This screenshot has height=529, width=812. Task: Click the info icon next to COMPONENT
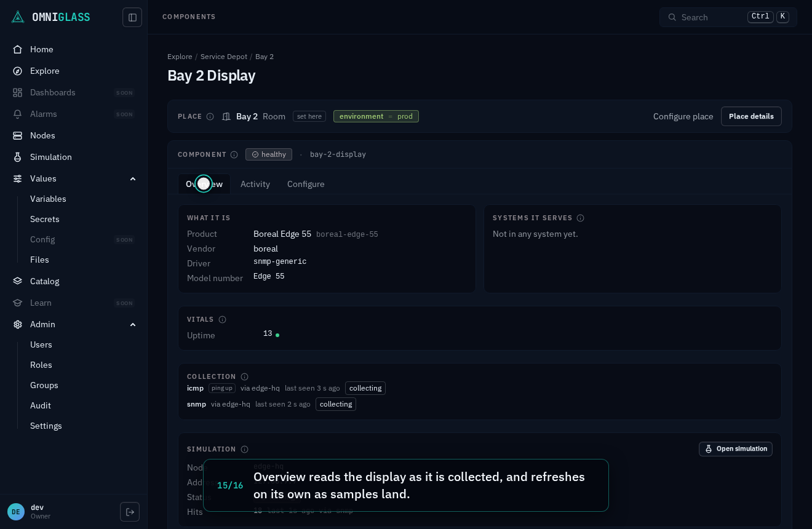(234, 154)
